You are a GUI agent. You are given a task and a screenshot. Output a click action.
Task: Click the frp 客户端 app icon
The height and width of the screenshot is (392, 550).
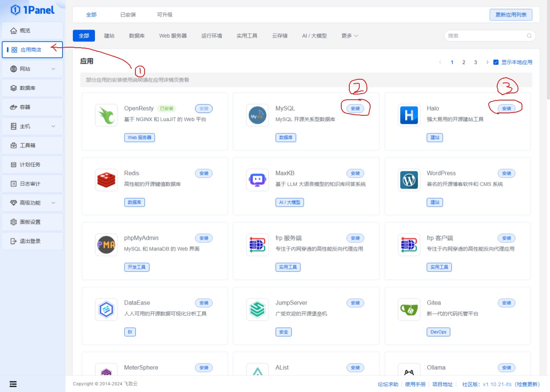[x=409, y=245]
